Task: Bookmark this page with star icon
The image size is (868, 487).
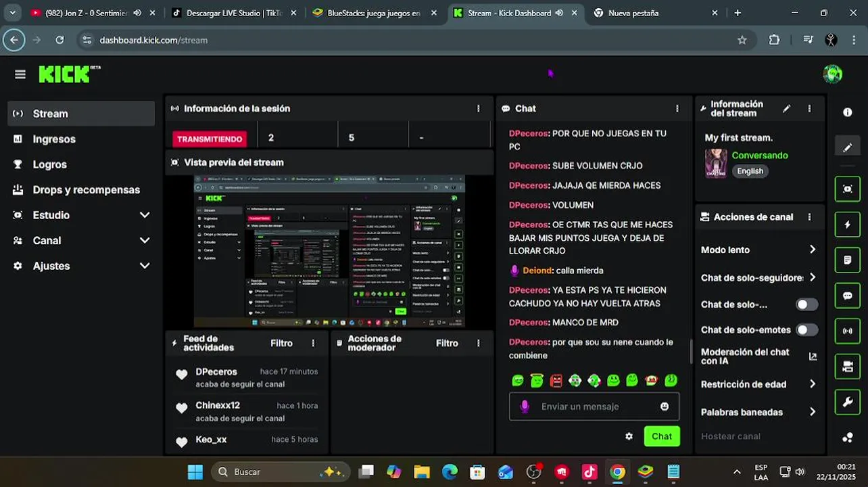Action: point(742,40)
